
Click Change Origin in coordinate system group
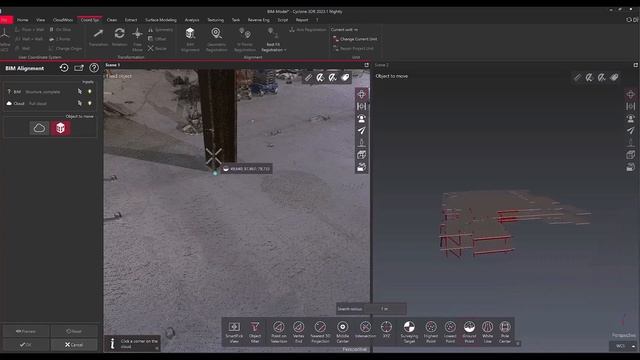(x=65, y=48)
